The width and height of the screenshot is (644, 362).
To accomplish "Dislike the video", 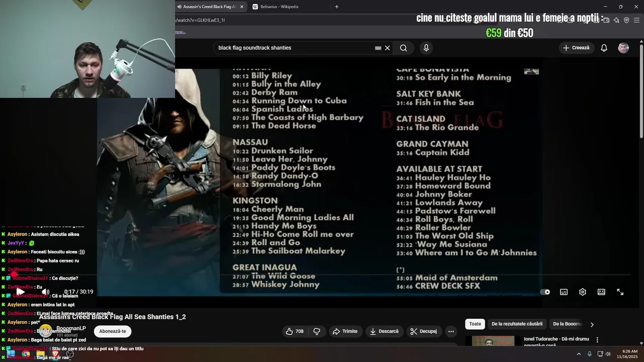I will click(x=317, y=331).
